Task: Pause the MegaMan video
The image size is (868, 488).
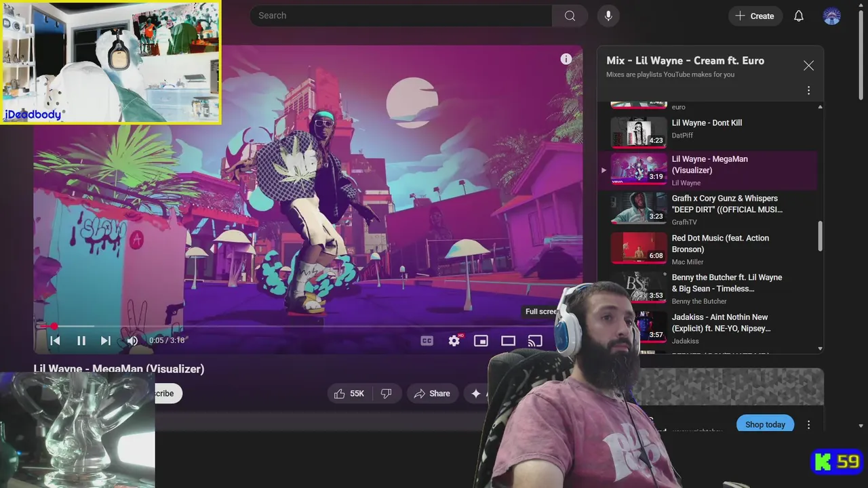Action: click(x=81, y=341)
